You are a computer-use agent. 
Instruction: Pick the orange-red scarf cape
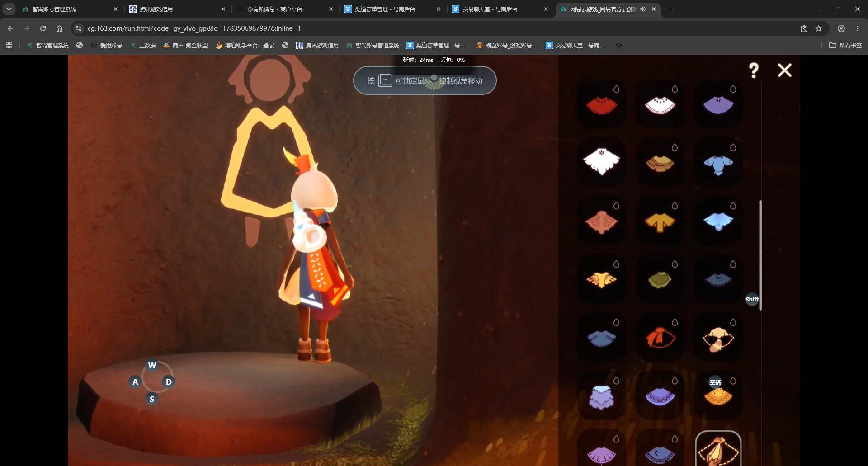coord(660,338)
